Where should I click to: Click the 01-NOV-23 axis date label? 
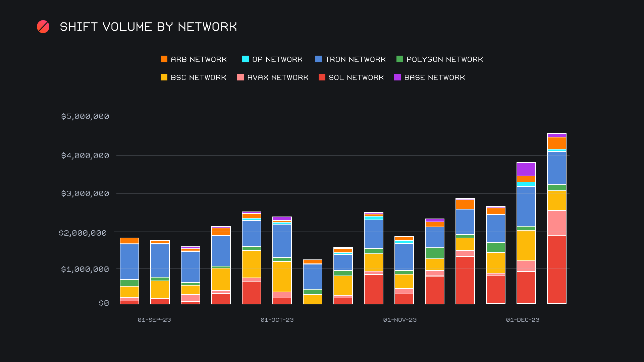[x=400, y=320]
